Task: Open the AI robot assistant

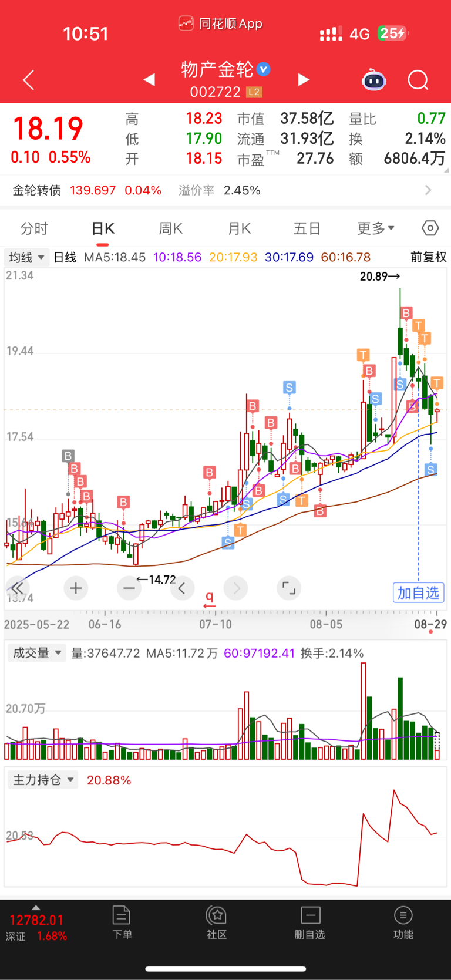Action: click(374, 80)
